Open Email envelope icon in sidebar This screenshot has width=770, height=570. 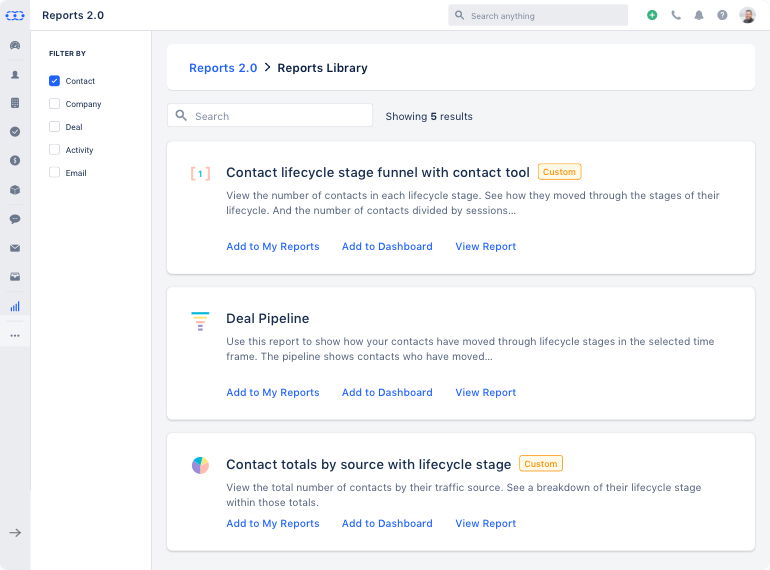coord(15,248)
